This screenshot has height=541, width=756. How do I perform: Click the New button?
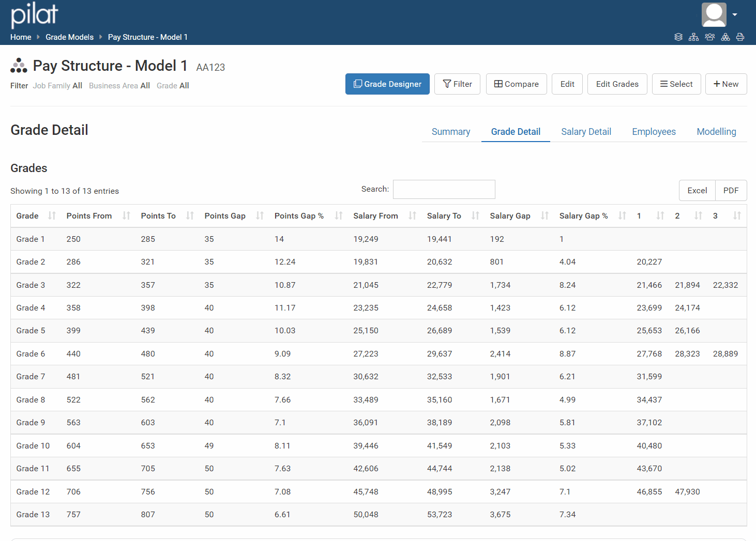[726, 84]
